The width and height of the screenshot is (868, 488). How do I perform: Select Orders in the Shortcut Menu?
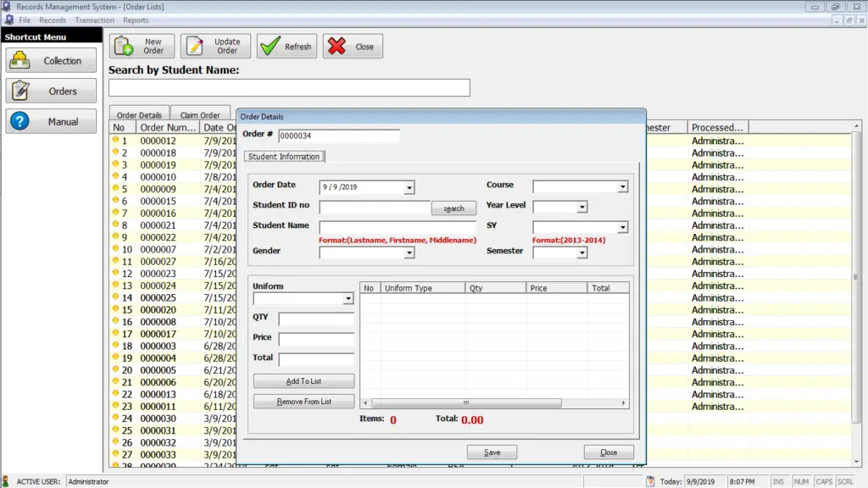point(51,91)
